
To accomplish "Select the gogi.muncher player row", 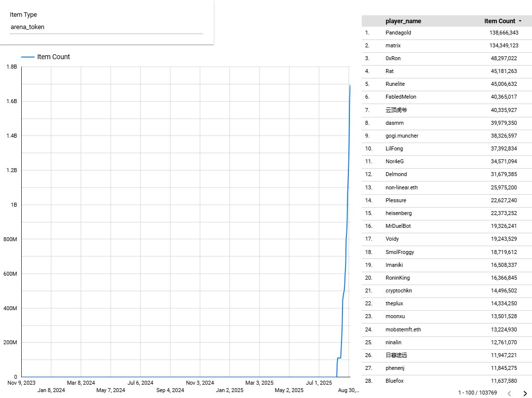I will pyautogui.click(x=447, y=136).
